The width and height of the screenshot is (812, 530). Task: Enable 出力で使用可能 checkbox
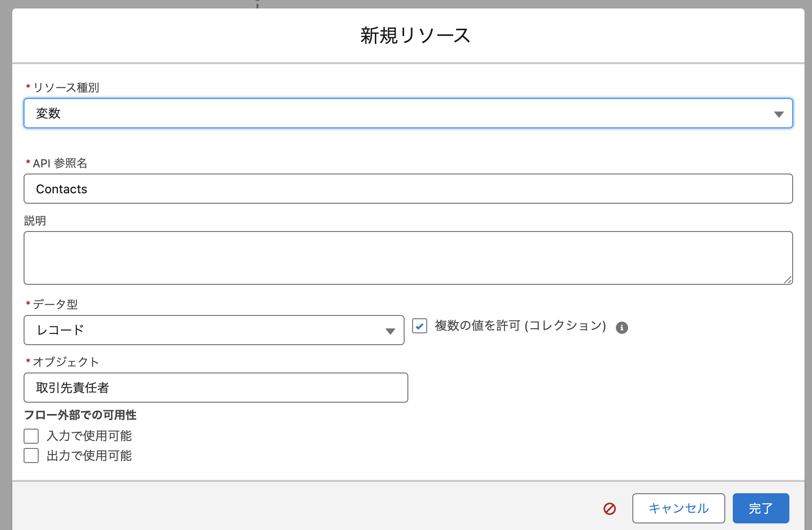pyautogui.click(x=31, y=455)
